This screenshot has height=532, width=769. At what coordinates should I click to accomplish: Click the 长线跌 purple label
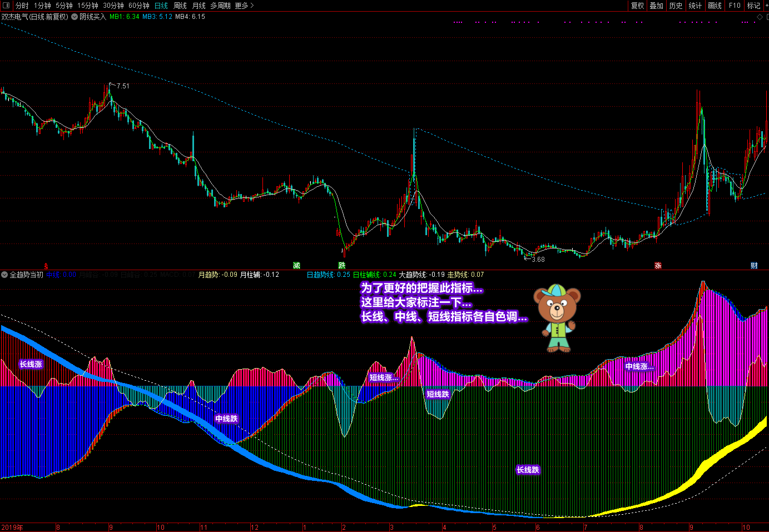click(x=528, y=470)
